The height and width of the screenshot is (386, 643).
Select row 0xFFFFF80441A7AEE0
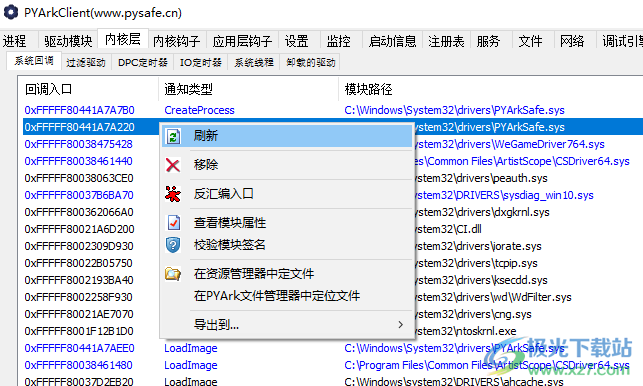pyautogui.click(x=79, y=348)
